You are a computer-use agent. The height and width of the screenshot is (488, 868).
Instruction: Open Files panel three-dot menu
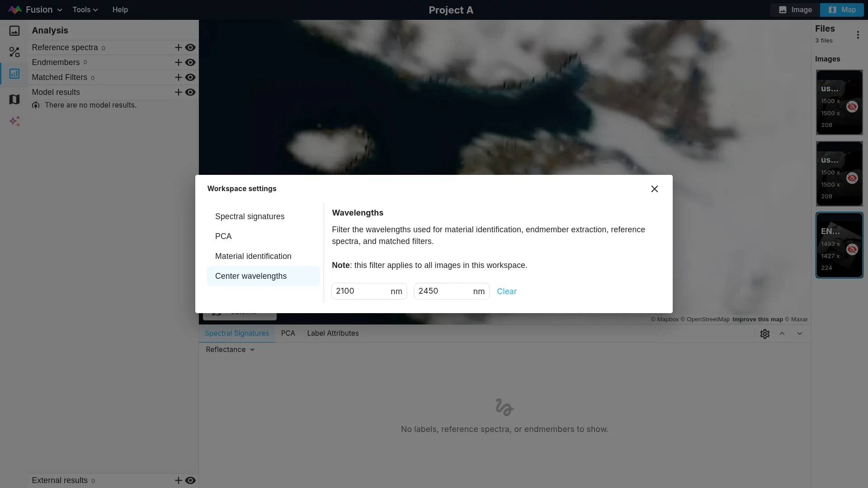pos(858,35)
